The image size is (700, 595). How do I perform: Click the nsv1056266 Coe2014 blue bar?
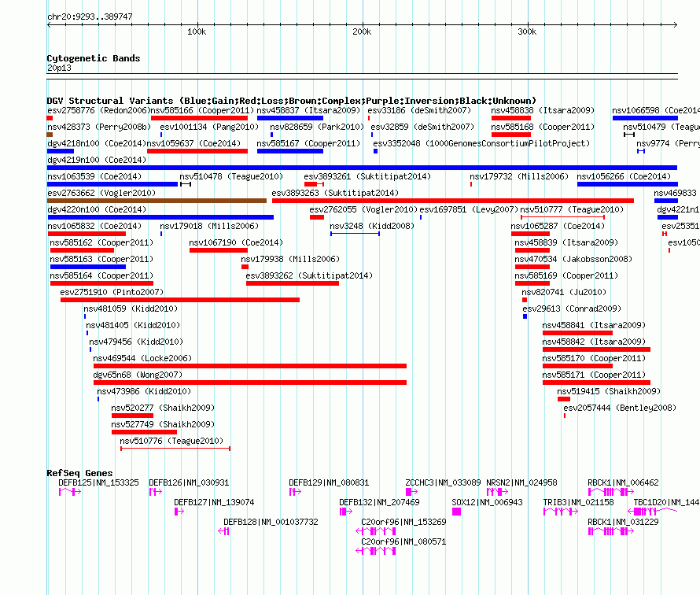628,184
